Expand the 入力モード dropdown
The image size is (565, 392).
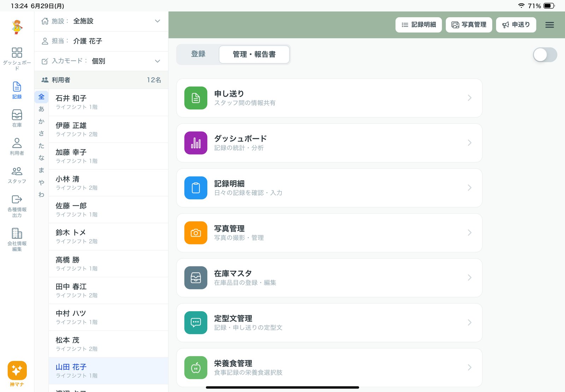[x=101, y=61]
